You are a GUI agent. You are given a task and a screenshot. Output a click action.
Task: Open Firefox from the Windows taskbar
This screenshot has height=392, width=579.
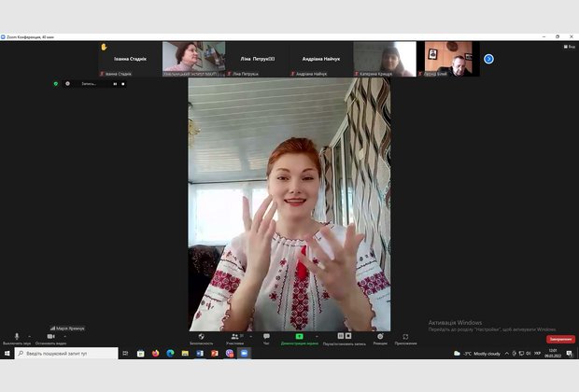pyautogui.click(x=155, y=354)
